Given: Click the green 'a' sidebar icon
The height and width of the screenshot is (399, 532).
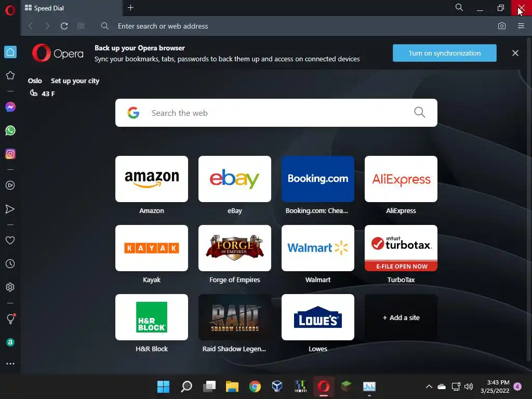Looking at the screenshot, I should tap(10, 342).
